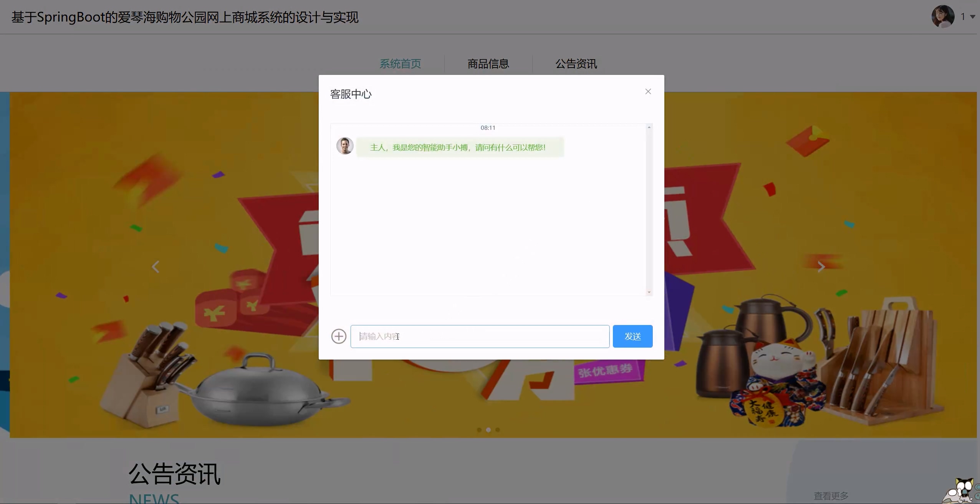Open the 商品信息 tab
This screenshot has width=980, height=504.
click(488, 64)
